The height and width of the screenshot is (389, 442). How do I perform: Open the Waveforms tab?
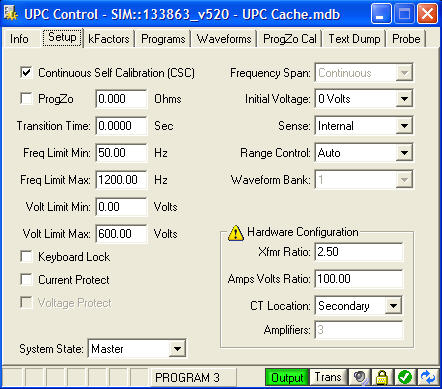click(224, 39)
